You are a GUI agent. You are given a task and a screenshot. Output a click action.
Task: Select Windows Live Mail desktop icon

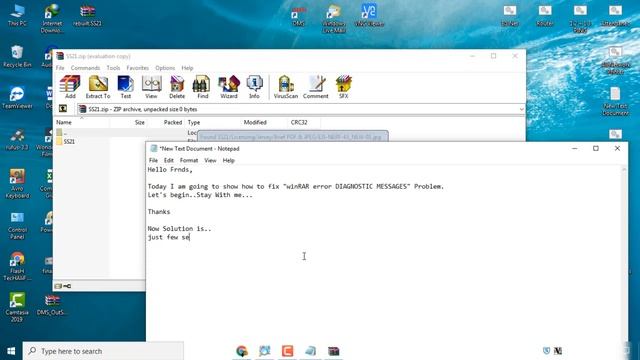tap(334, 18)
